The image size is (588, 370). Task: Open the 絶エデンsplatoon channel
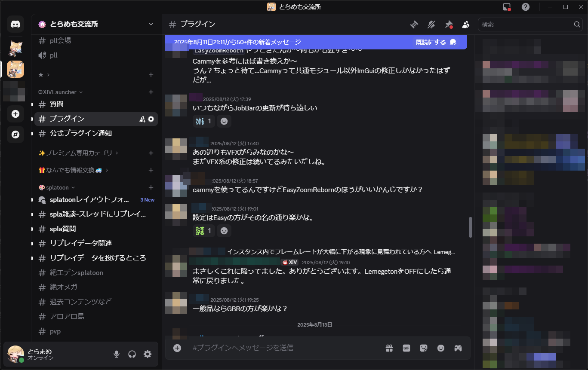96,273
